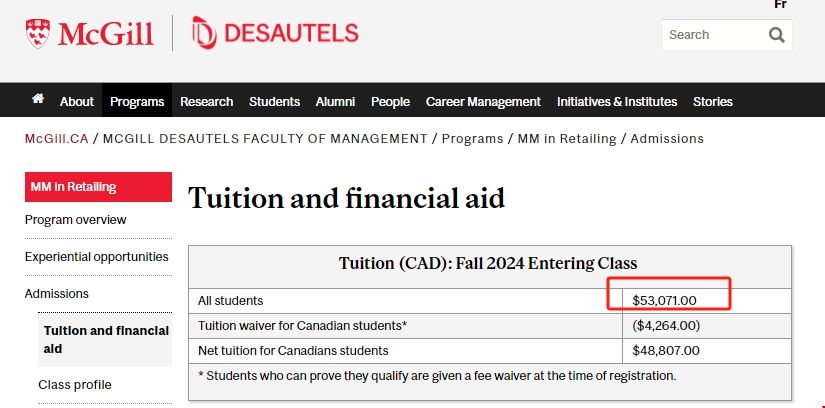Click the McGill logo
This screenshot has width=825, height=408.
89,33
